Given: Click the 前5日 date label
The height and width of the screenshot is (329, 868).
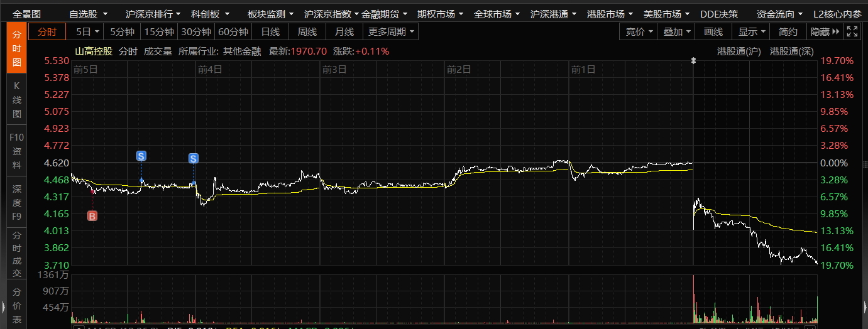Looking at the screenshot, I should (85, 70).
